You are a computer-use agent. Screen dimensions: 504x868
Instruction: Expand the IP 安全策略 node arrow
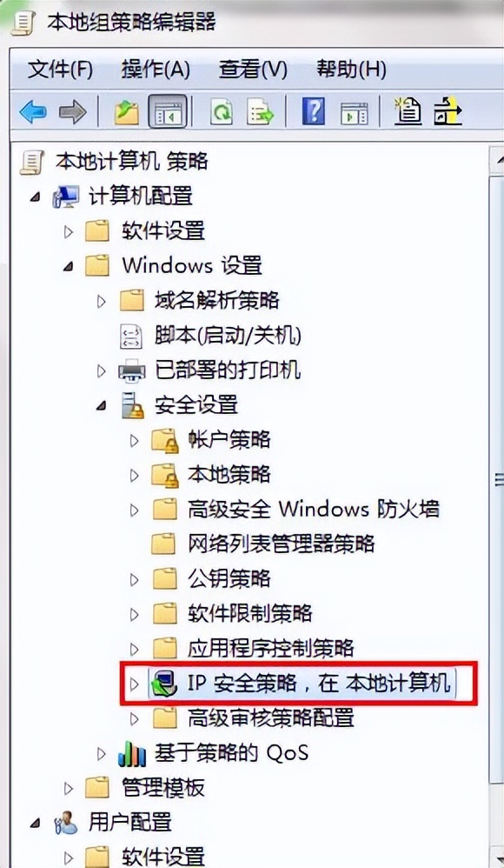(x=134, y=684)
